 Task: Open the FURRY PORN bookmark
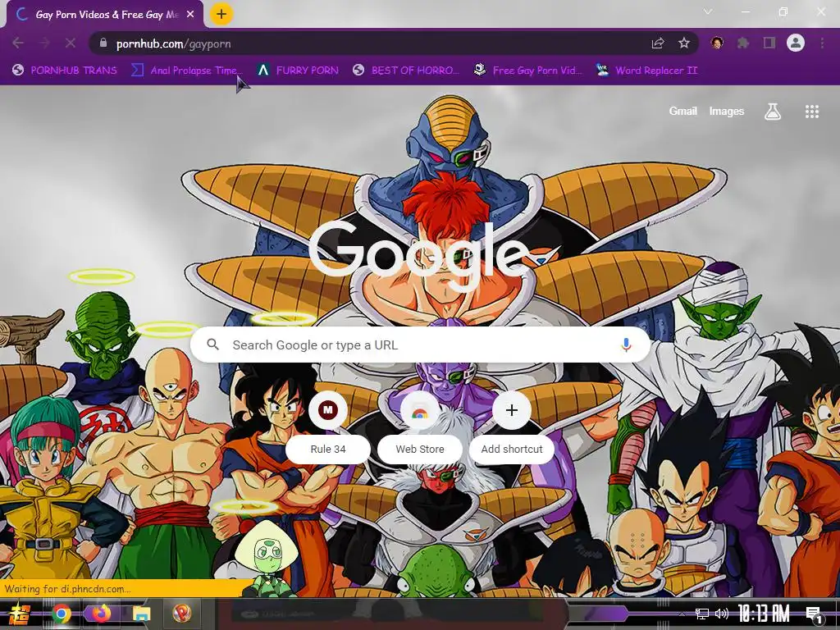(x=298, y=71)
